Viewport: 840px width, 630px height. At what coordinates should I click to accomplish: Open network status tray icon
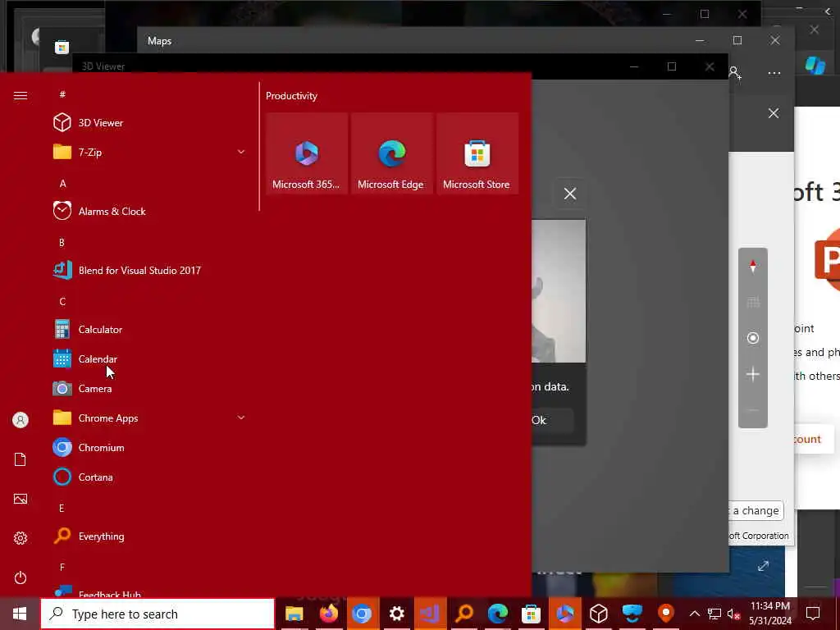click(x=714, y=614)
